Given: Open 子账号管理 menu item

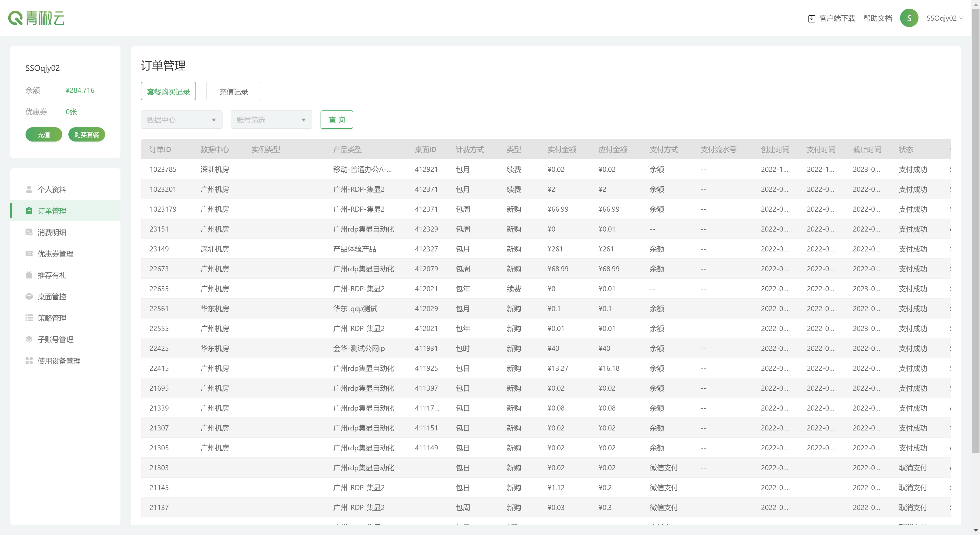Looking at the screenshot, I should (65, 339).
